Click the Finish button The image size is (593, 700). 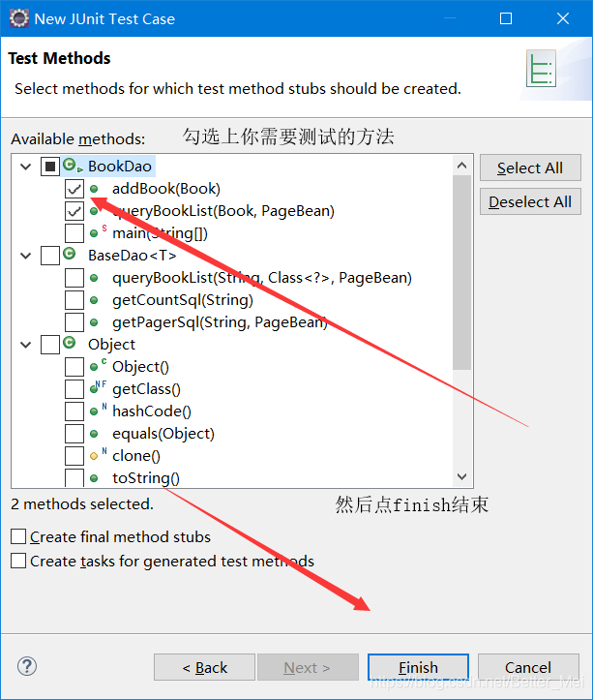(x=418, y=667)
